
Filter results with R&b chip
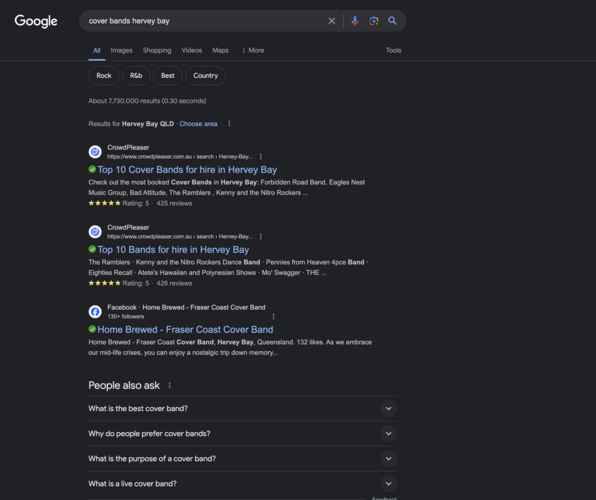point(136,76)
